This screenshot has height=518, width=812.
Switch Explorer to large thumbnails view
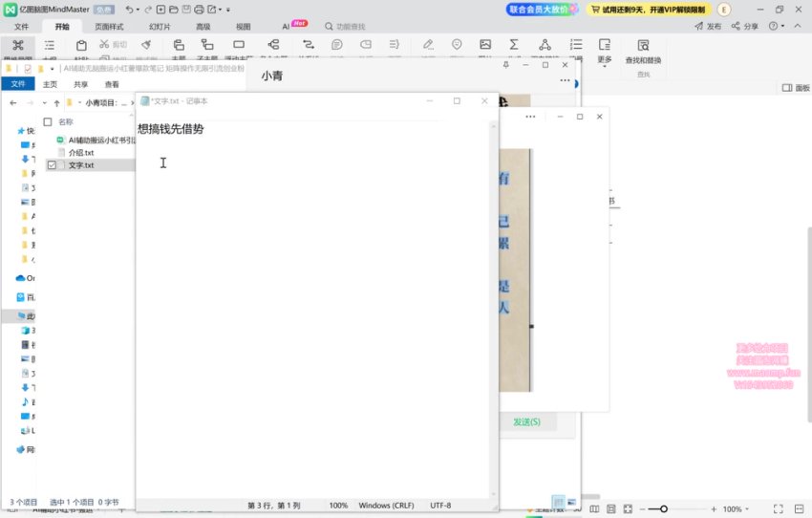[x=571, y=501]
